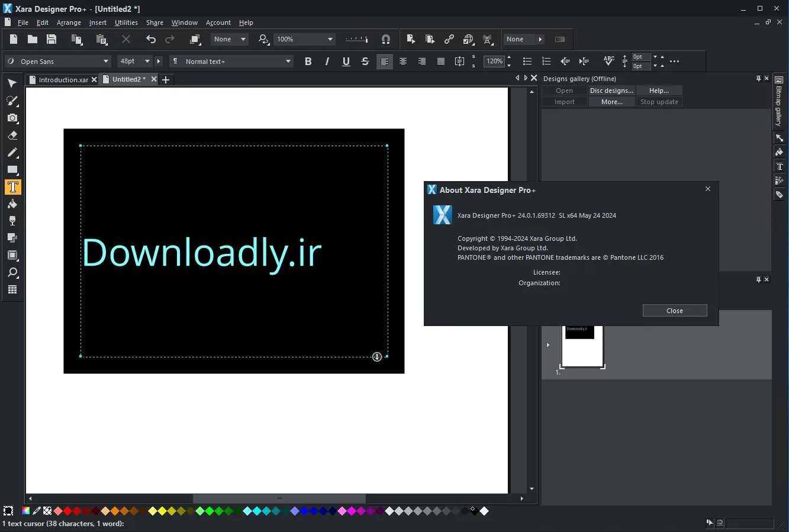Pick the red color swatch in palette
Image resolution: width=789 pixels, height=532 pixels.
point(67,511)
